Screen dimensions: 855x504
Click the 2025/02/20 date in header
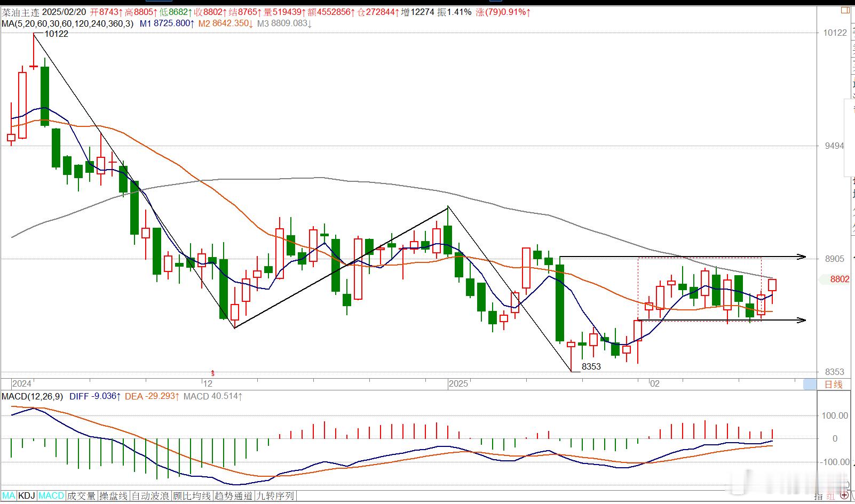[x=64, y=12]
